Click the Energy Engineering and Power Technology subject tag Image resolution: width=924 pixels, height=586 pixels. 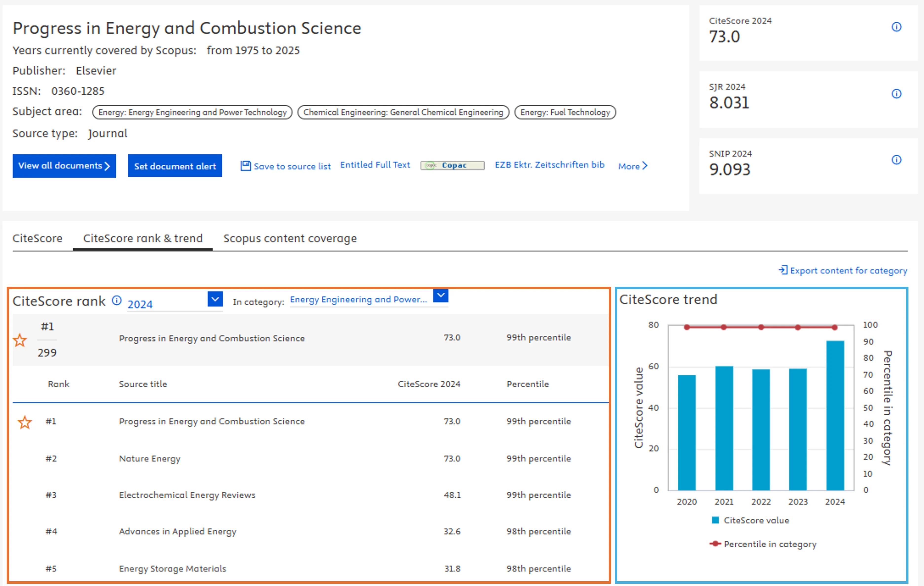coord(192,112)
